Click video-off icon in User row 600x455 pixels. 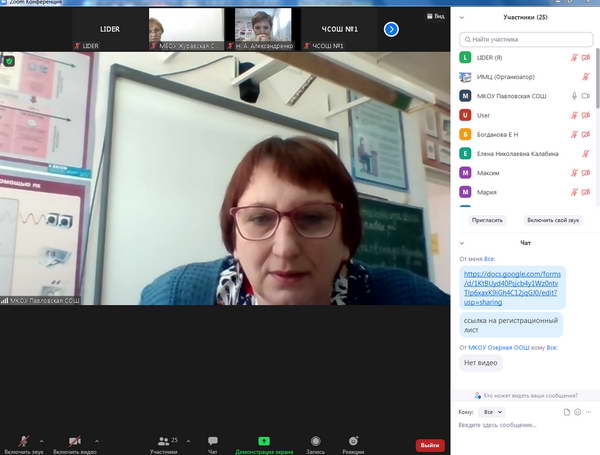(586, 115)
